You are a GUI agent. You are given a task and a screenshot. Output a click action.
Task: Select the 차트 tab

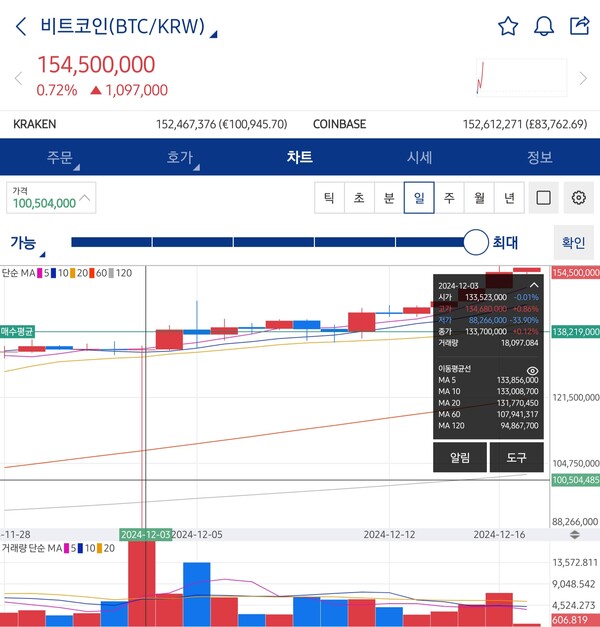click(x=300, y=157)
